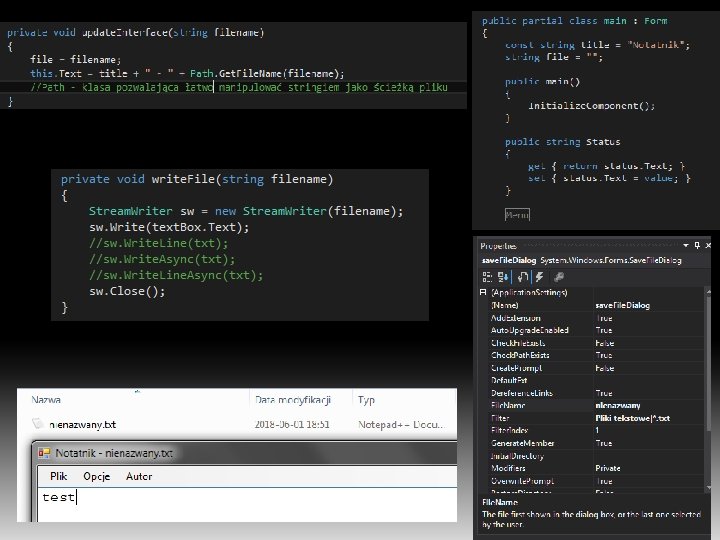Select the FileName property label in grid
The width and height of the screenshot is (720, 540).
(x=508, y=405)
